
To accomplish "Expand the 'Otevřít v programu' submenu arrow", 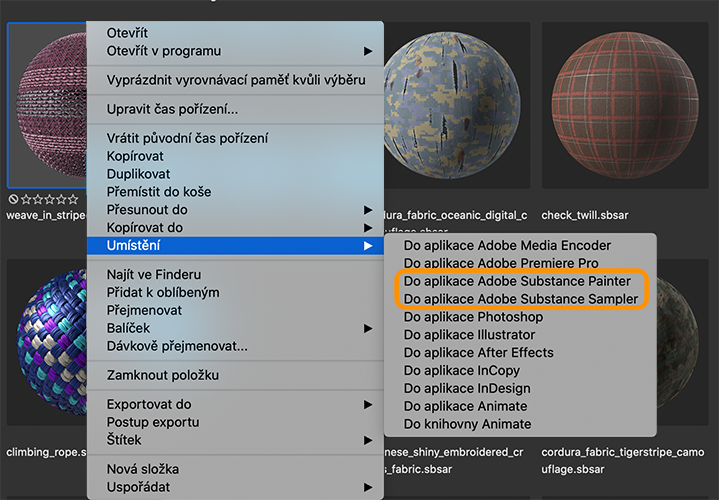I will pyautogui.click(x=368, y=51).
